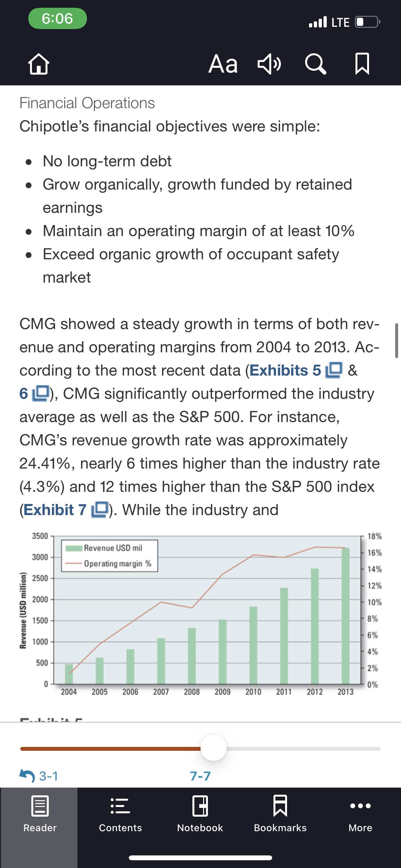The width and height of the screenshot is (401, 868).
Task: Open Exhibit 6 popup icon
Action: [41, 394]
